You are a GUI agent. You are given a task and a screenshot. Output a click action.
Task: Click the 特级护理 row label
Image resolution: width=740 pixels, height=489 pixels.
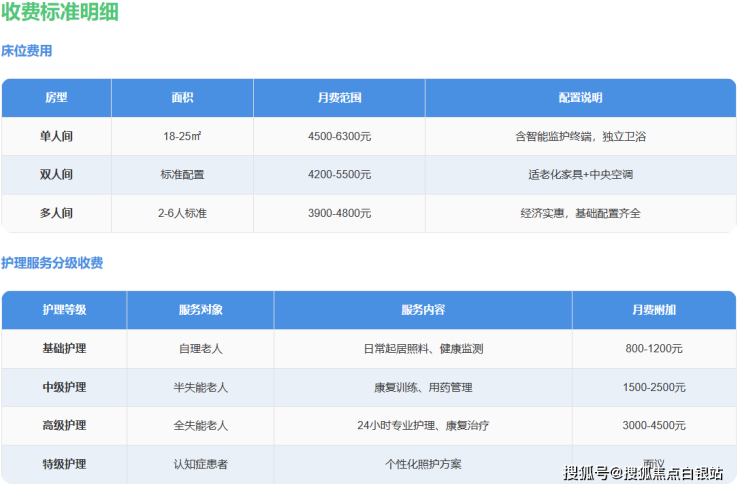coord(64,464)
